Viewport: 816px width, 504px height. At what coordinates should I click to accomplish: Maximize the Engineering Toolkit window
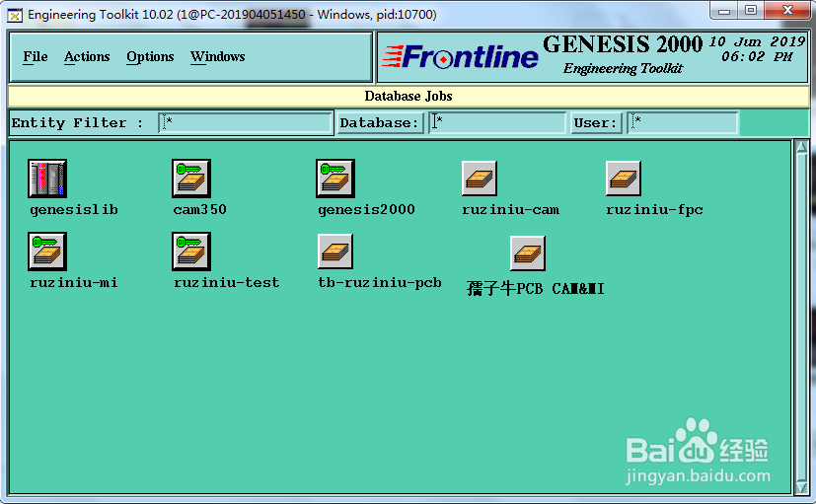point(751,11)
